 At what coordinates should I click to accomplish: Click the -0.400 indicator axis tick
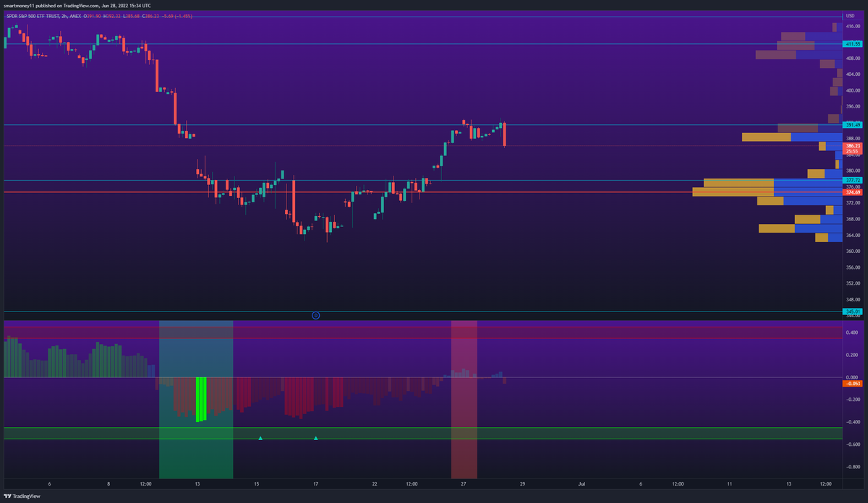[853, 422]
